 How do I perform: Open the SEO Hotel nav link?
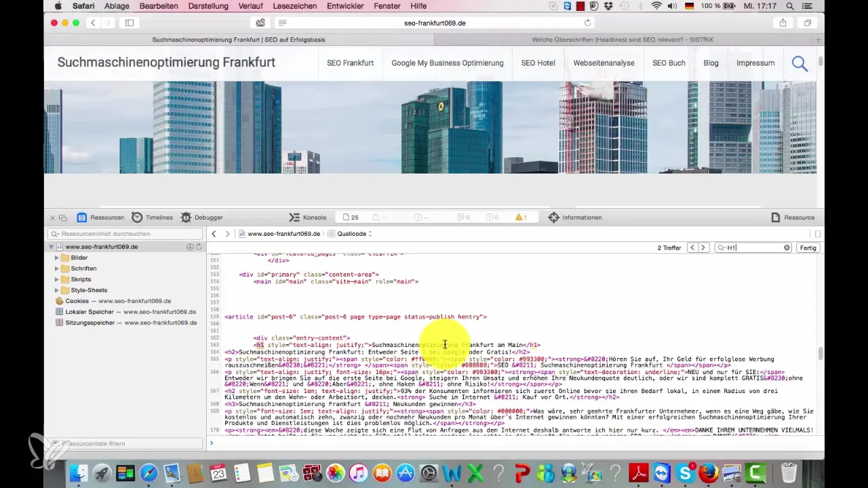point(538,63)
